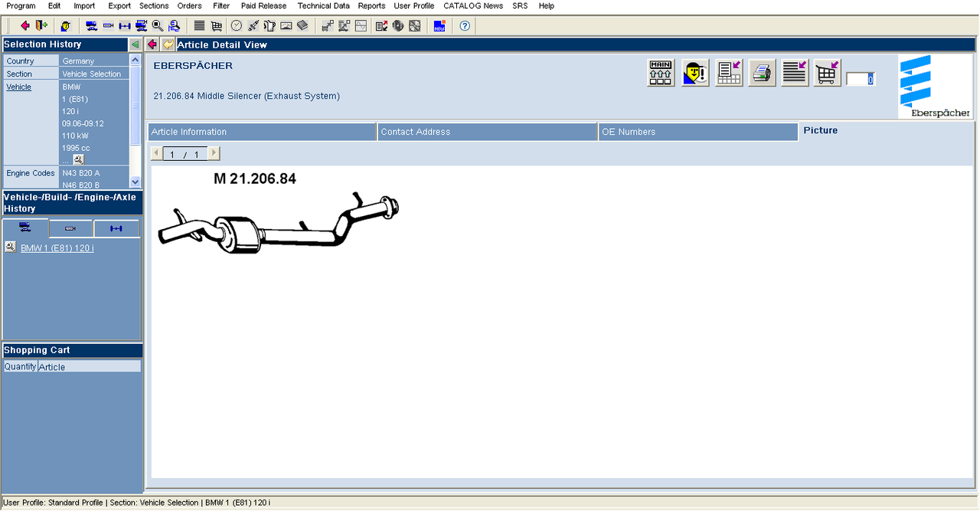The image size is (980, 511).
Task: Open the Import menu
Action: pyautogui.click(x=84, y=5)
